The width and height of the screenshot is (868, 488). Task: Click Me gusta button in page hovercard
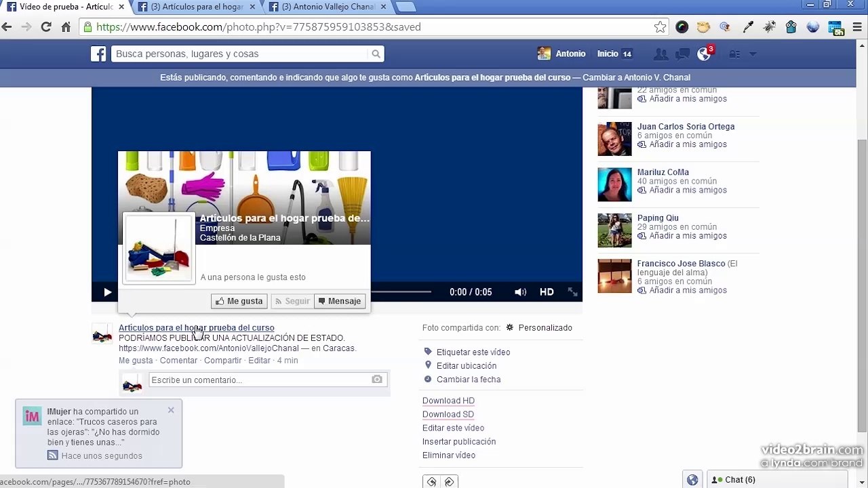pyautogui.click(x=239, y=301)
